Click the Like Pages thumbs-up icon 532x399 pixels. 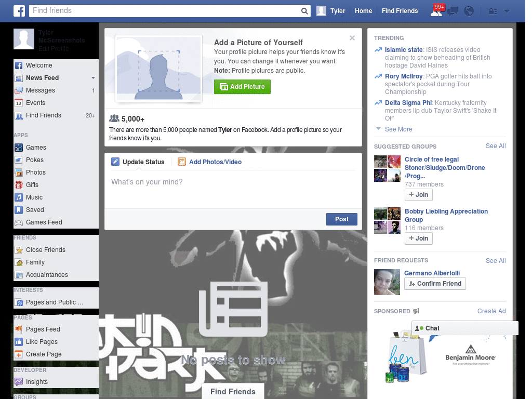[19, 342]
